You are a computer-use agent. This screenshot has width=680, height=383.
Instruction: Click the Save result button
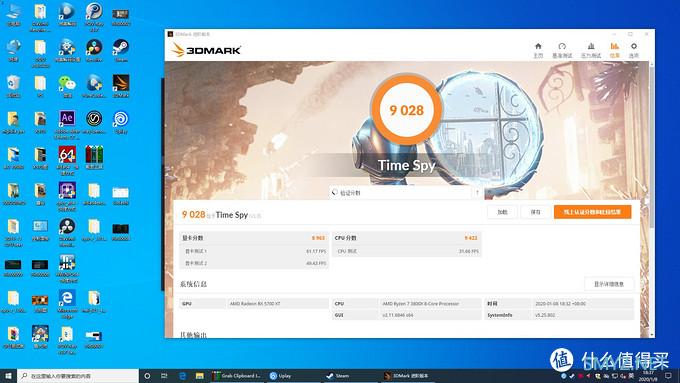pyautogui.click(x=536, y=212)
